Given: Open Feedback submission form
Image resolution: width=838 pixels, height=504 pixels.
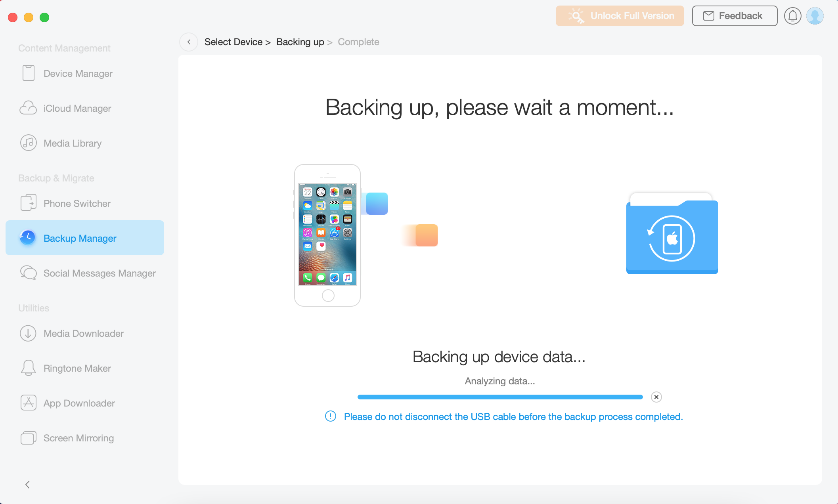Looking at the screenshot, I should click(x=736, y=15).
